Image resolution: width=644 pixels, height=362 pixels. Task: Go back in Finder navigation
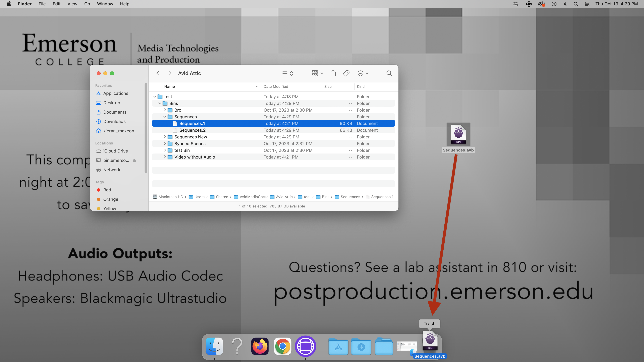pyautogui.click(x=158, y=73)
